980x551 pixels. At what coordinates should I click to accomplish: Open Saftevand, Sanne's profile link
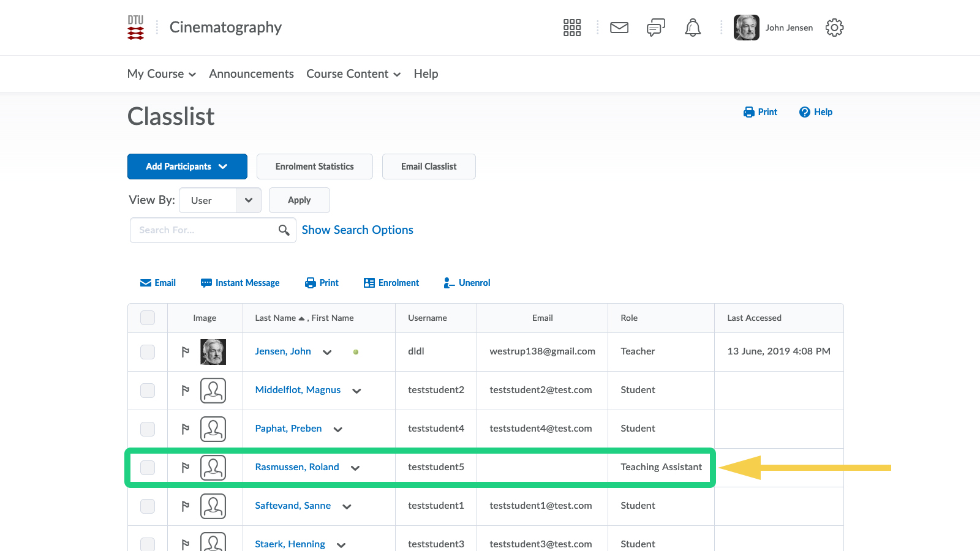(293, 506)
